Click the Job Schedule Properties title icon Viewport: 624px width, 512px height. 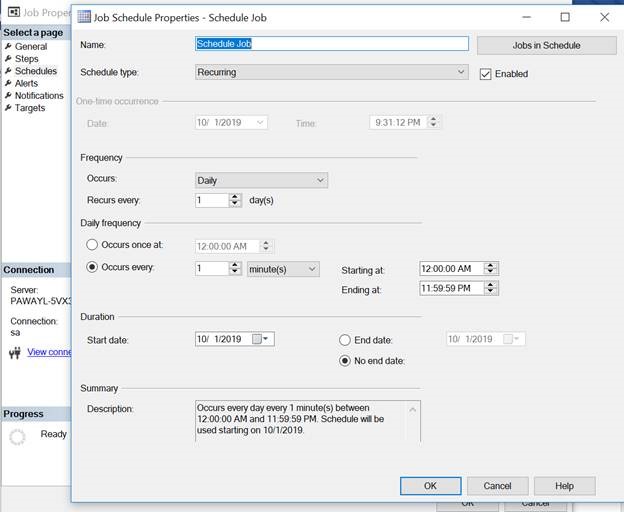(x=85, y=17)
